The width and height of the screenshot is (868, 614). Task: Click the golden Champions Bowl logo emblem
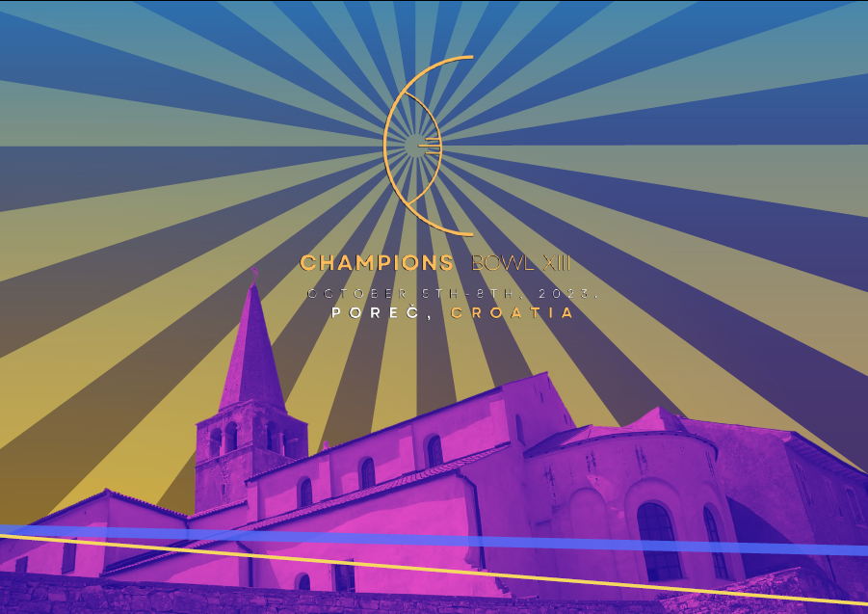(x=429, y=147)
